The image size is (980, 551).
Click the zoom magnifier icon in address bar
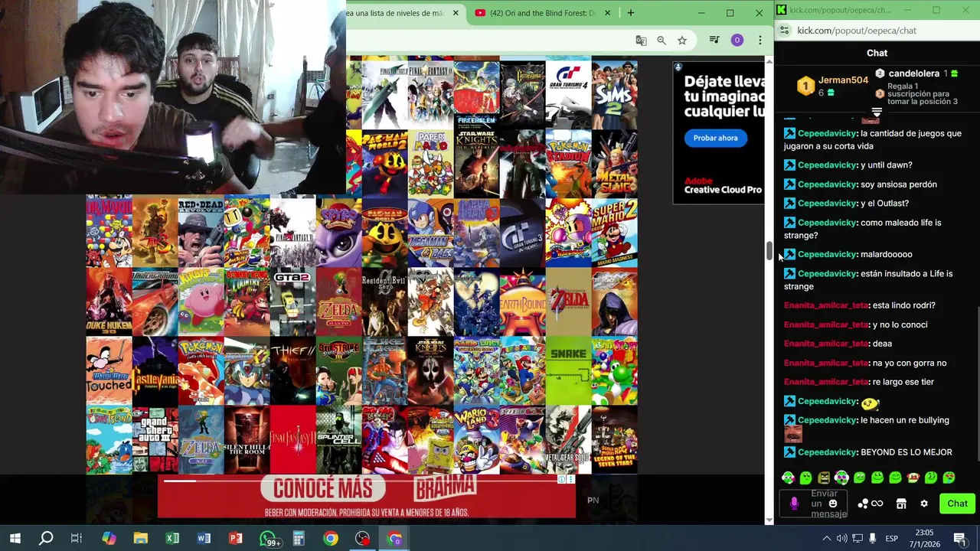pyautogui.click(x=661, y=41)
